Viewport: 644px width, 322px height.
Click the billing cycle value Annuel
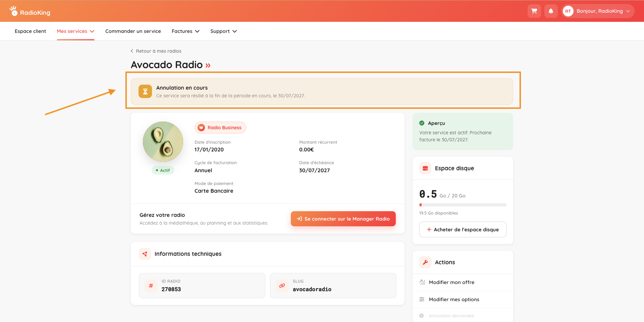(x=203, y=171)
